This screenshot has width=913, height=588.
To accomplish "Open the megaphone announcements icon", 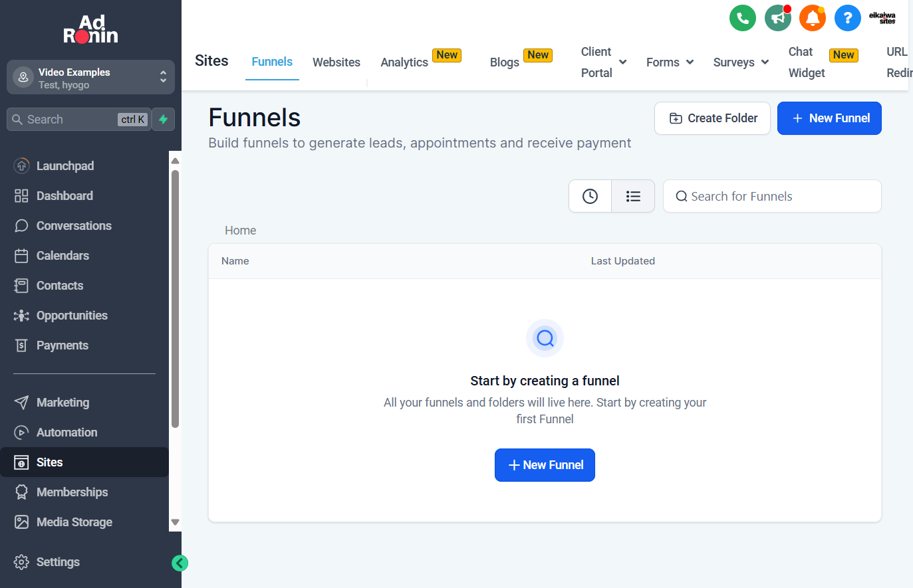I will (x=777, y=18).
